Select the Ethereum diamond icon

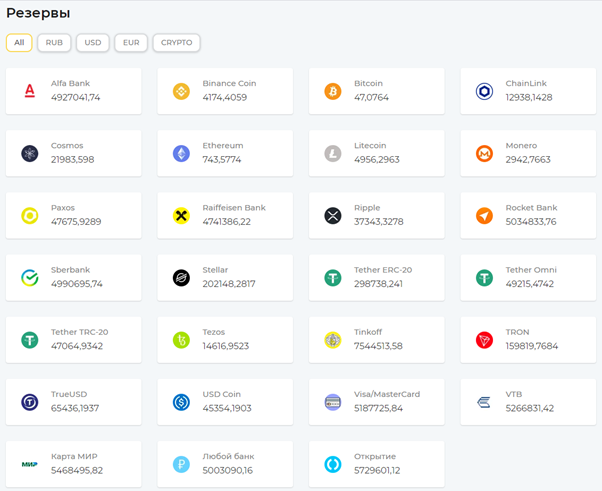pos(181,154)
